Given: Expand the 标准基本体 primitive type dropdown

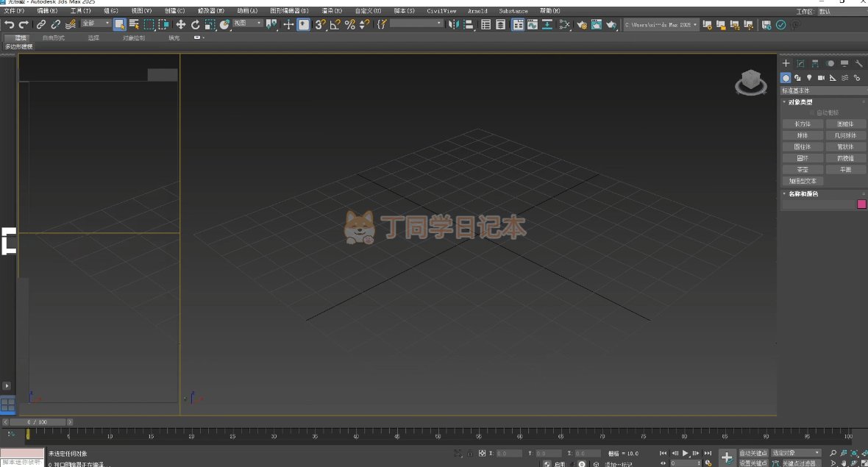Looking at the screenshot, I should [823, 90].
